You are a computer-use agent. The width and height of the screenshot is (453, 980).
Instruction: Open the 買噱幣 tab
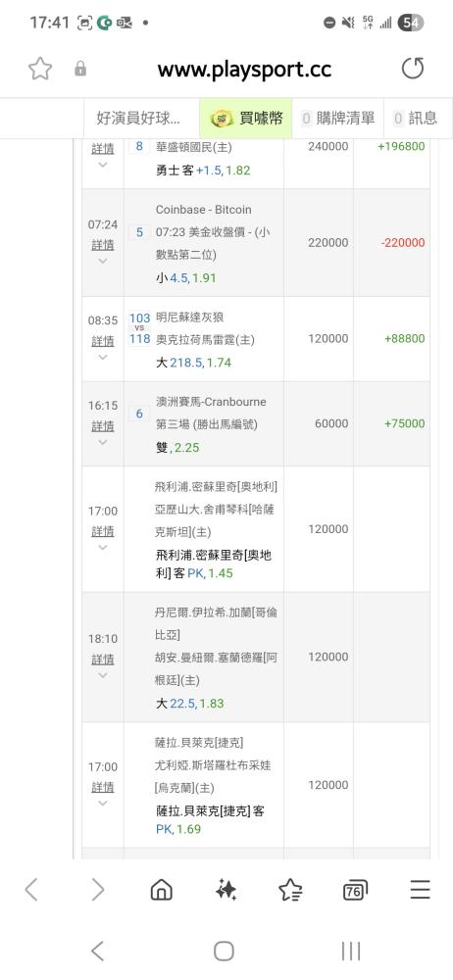pyautogui.click(x=246, y=119)
